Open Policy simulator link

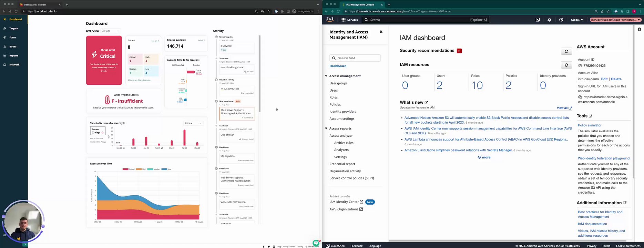point(590,125)
